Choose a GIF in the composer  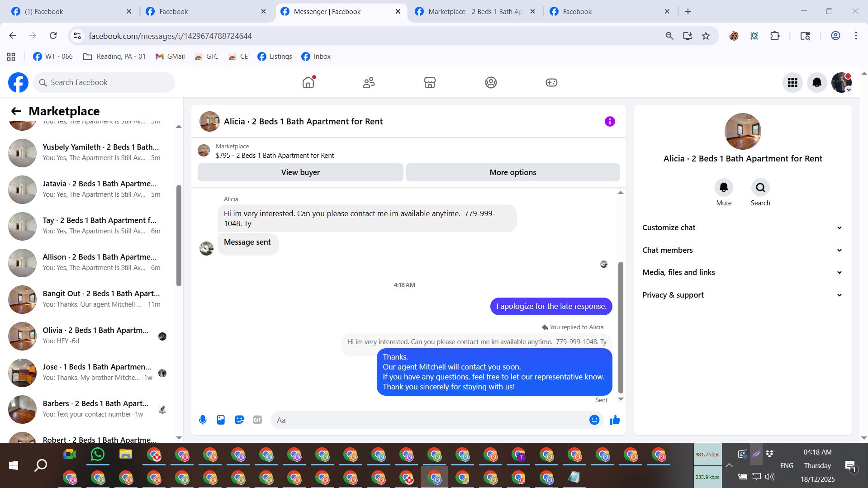pos(257,420)
